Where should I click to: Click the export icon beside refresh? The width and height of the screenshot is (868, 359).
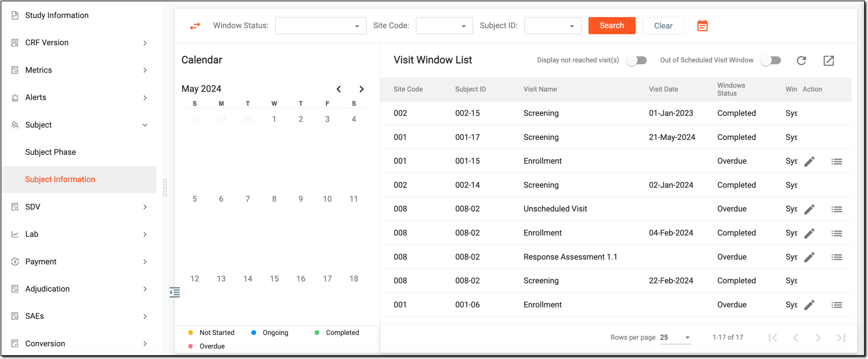click(x=829, y=60)
